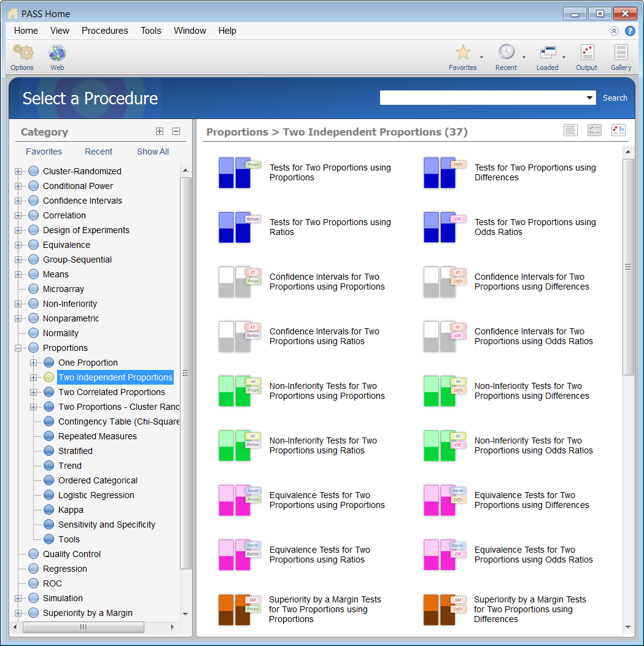
Task: Click the Loaded windows icon
Action: click(x=548, y=52)
